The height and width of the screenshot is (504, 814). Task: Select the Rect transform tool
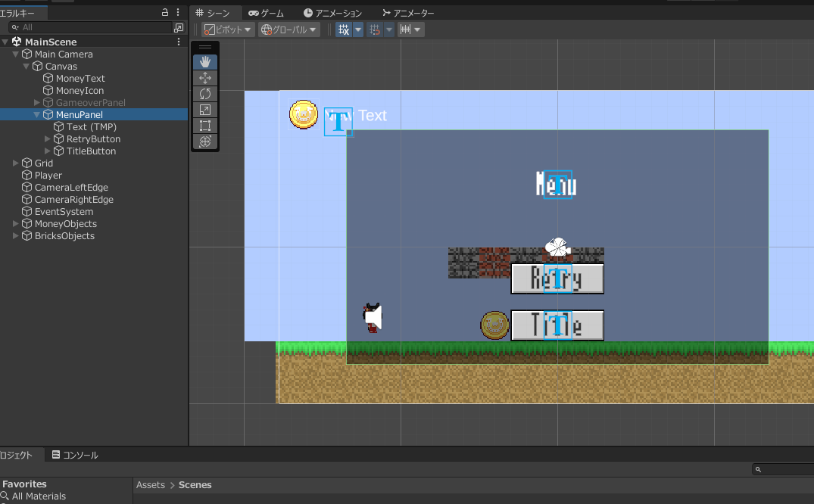205,126
